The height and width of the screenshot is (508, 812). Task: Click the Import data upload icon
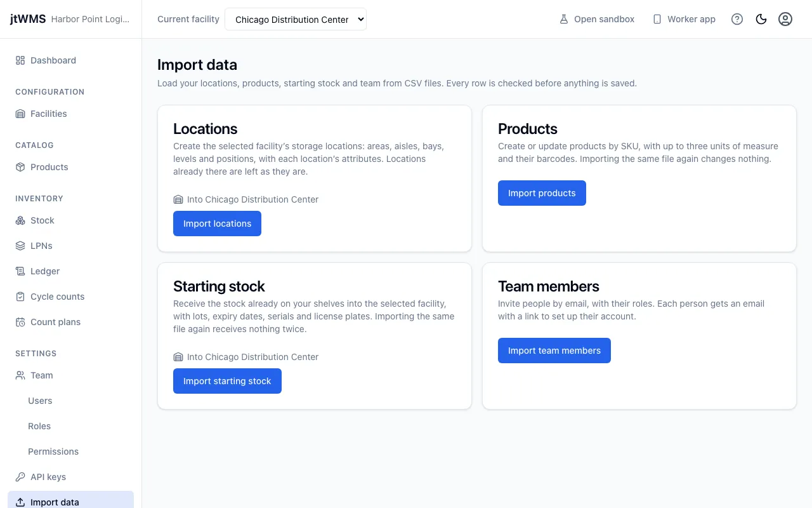(20, 502)
